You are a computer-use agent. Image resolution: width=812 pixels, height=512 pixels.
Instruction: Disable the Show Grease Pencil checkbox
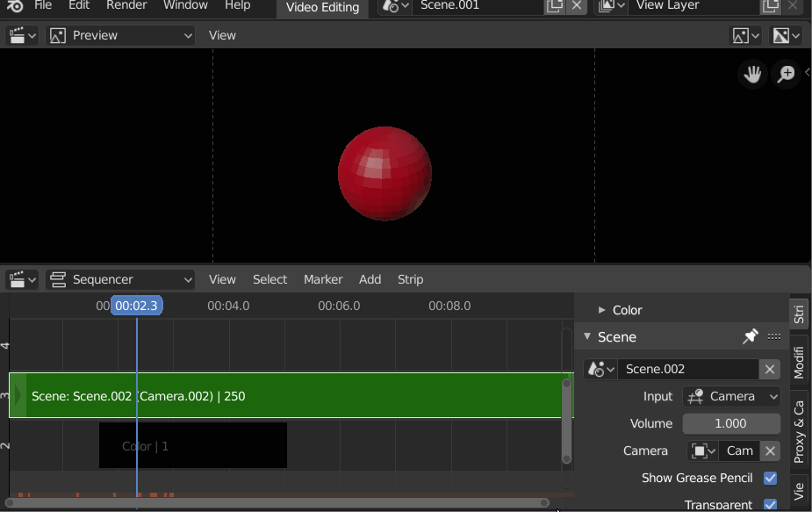pyautogui.click(x=770, y=478)
